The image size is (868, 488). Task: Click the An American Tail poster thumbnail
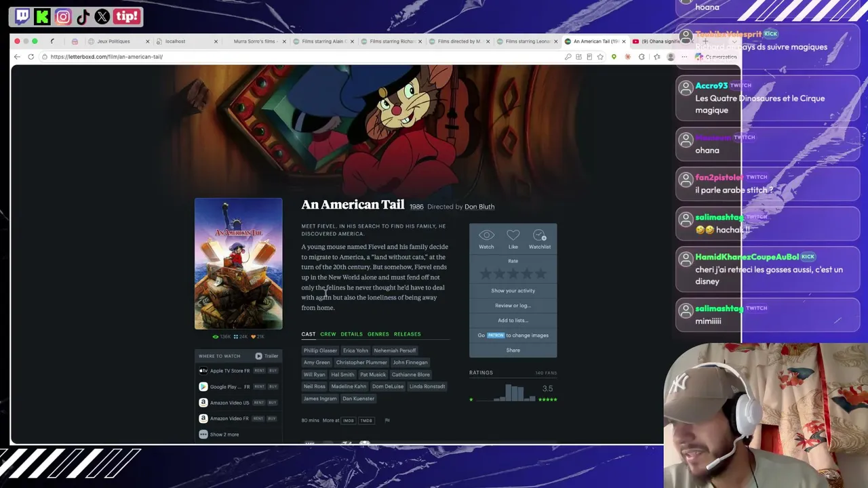coord(239,264)
